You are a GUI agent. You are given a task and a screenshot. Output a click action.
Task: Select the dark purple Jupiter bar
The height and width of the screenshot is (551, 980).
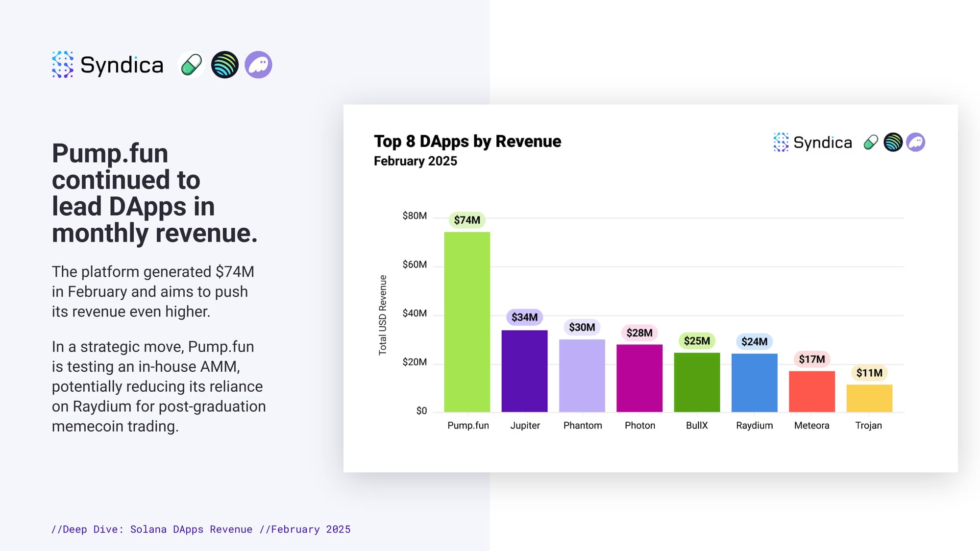click(524, 371)
